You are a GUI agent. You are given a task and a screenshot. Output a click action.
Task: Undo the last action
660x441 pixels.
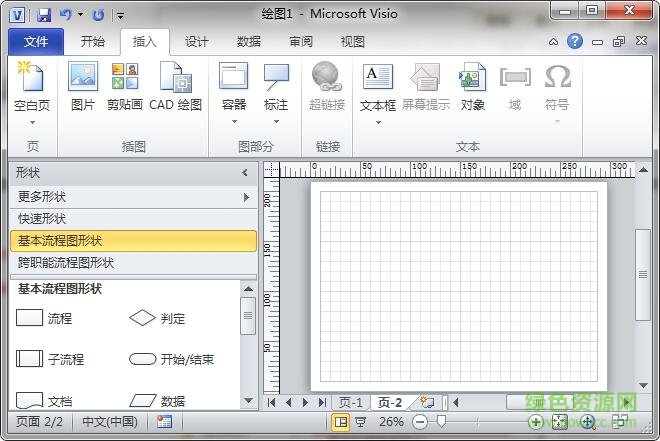point(65,15)
